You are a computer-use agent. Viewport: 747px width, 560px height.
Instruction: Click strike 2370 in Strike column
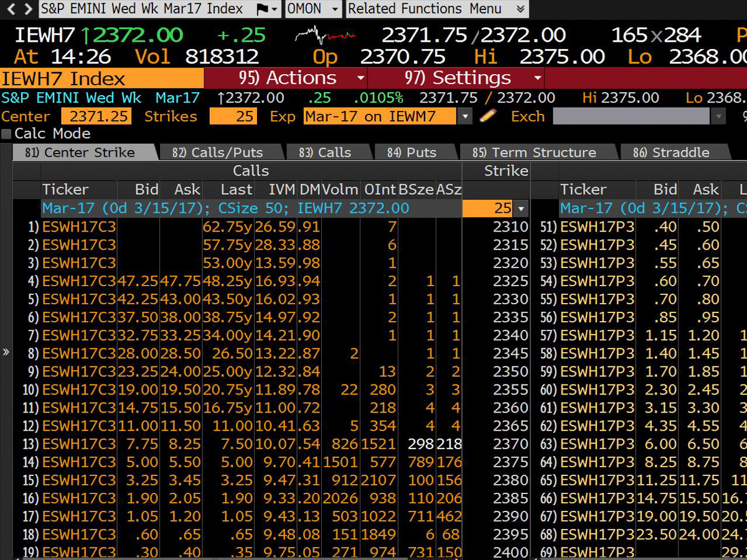click(510, 444)
